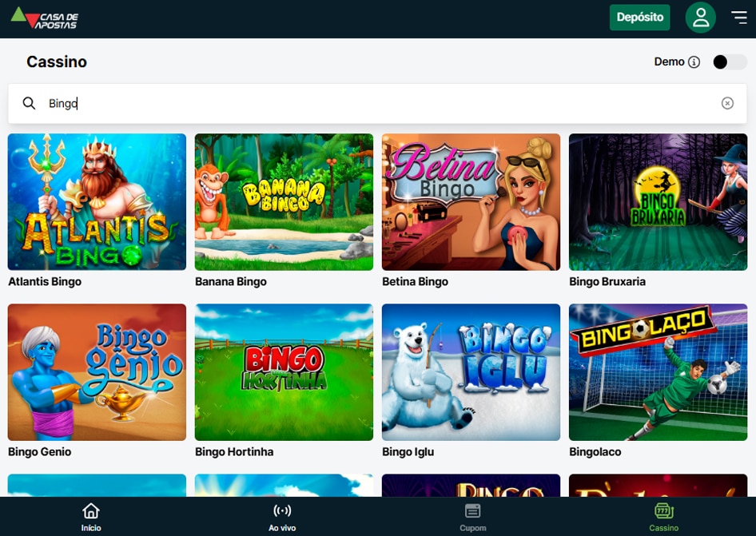Click the Bingo search input field
The width and height of the screenshot is (756, 536).
click(x=376, y=103)
